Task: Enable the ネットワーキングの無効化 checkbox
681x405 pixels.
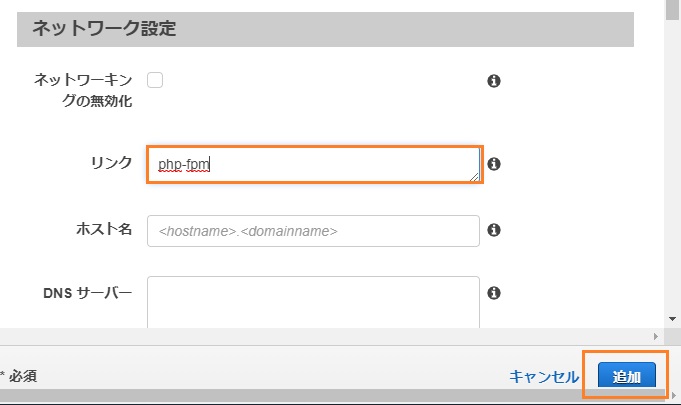Action: (x=155, y=80)
